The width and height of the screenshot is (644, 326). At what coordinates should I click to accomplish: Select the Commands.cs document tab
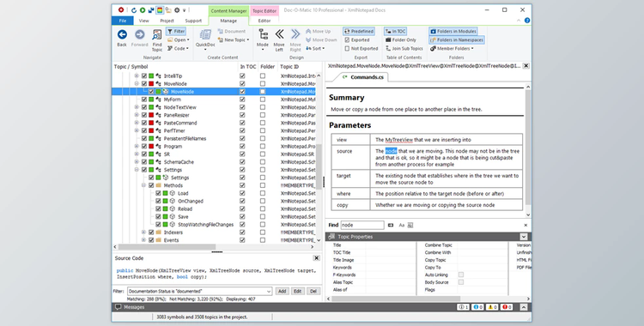pyautogui.click(x=363, y=77)
